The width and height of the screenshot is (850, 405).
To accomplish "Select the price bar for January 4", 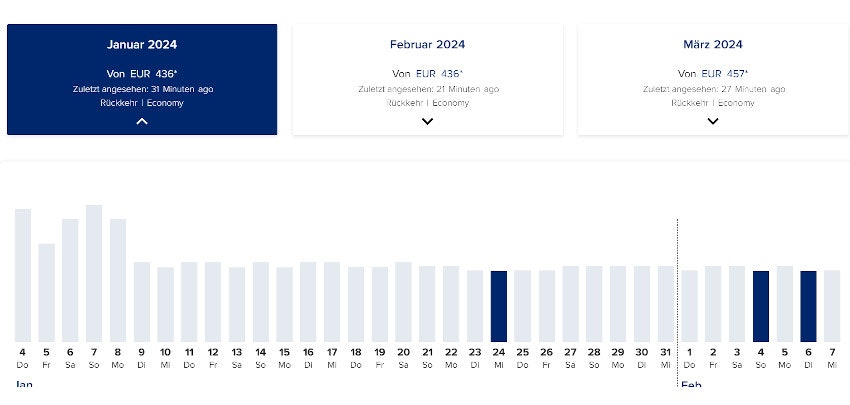I will [23, 275].
